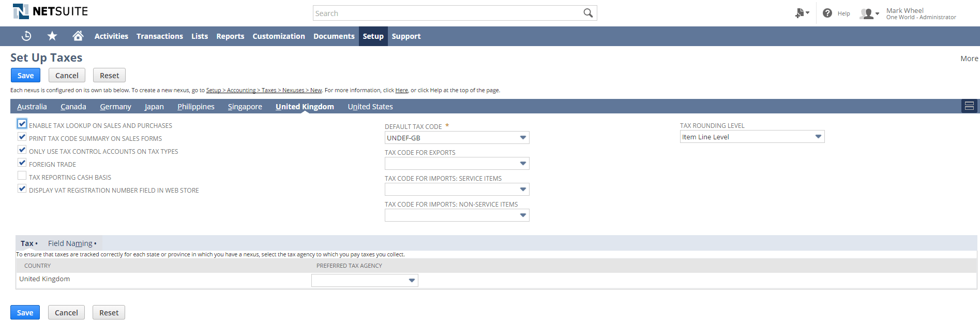Toggle Enable Tax Lookup on Sales and Purchases
The image size is (980, 333).
pos(22,124)
